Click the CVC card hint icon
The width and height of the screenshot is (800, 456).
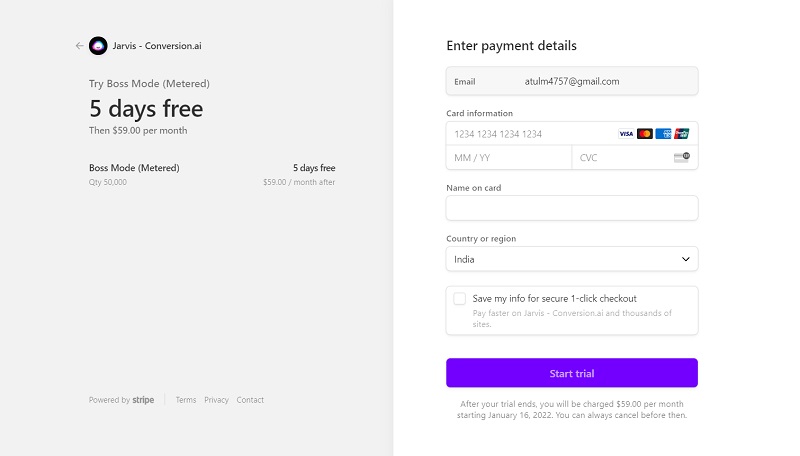(x=682, y=157)
